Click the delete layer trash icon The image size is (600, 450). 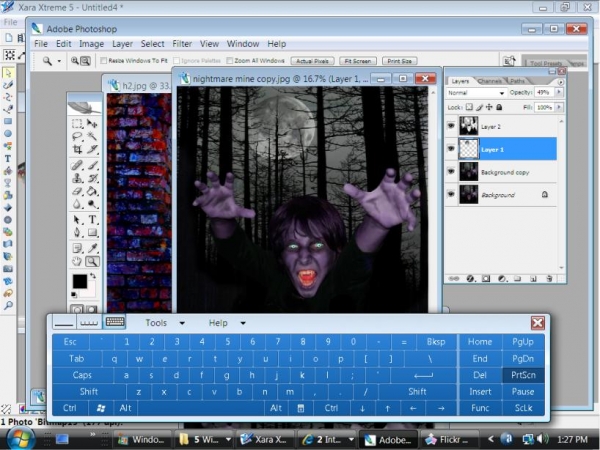coord(549,279)
